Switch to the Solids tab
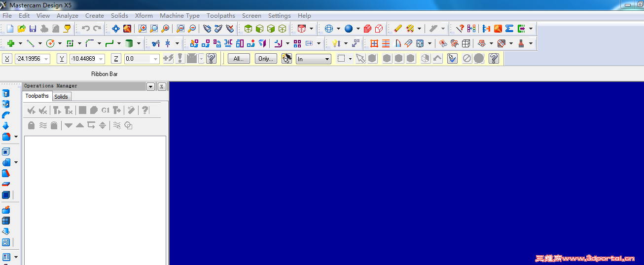This screenshot has height=265, width=644. 61,97
